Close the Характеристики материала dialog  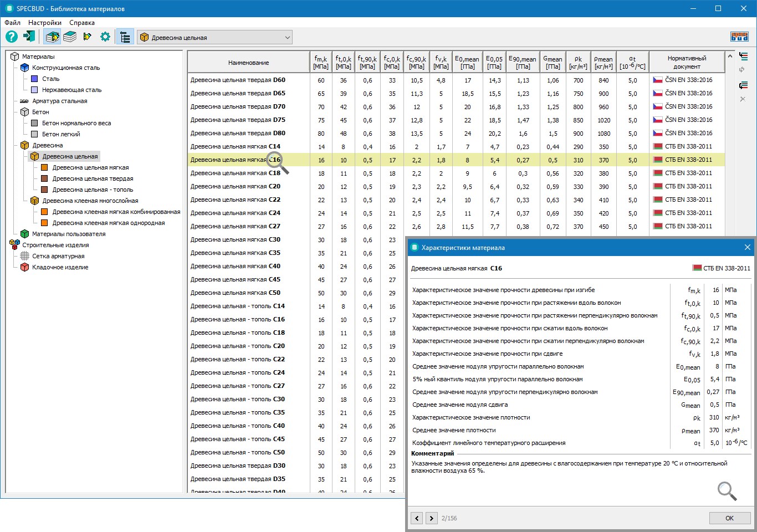(x=747, y=248)
